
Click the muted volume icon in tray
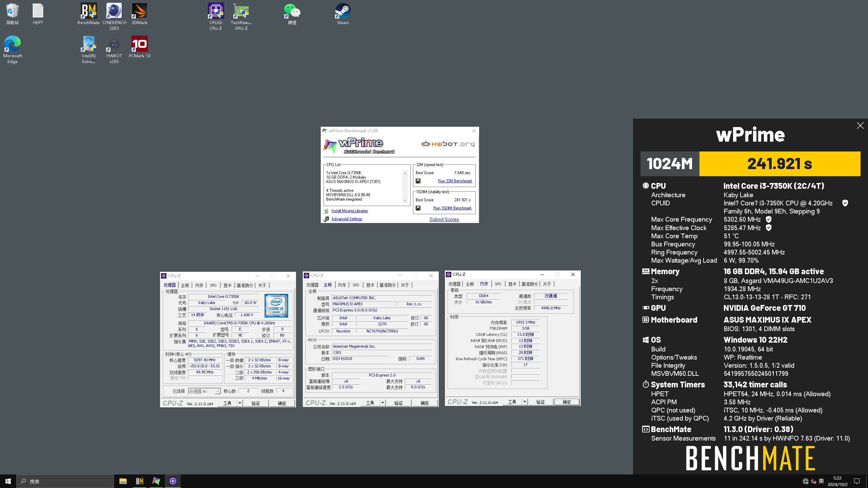pyautogui.click(x=813, y=481)
